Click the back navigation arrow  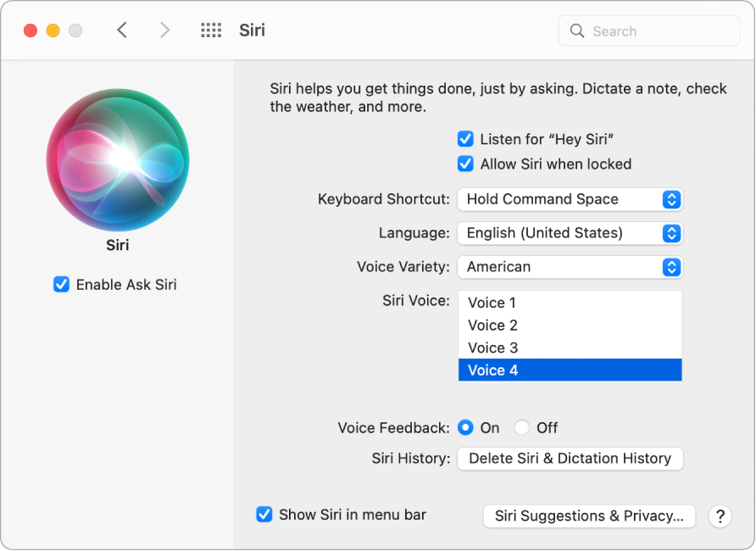point(122,30)
